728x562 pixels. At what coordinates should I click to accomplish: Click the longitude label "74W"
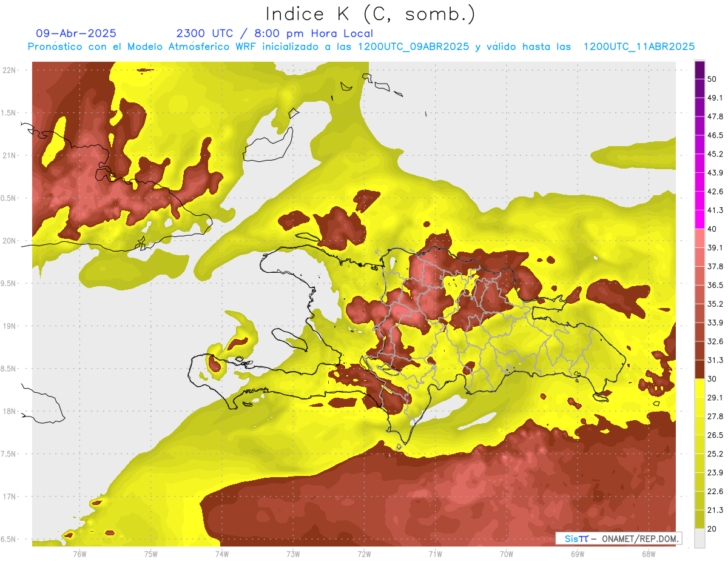(x=221, y=554)
